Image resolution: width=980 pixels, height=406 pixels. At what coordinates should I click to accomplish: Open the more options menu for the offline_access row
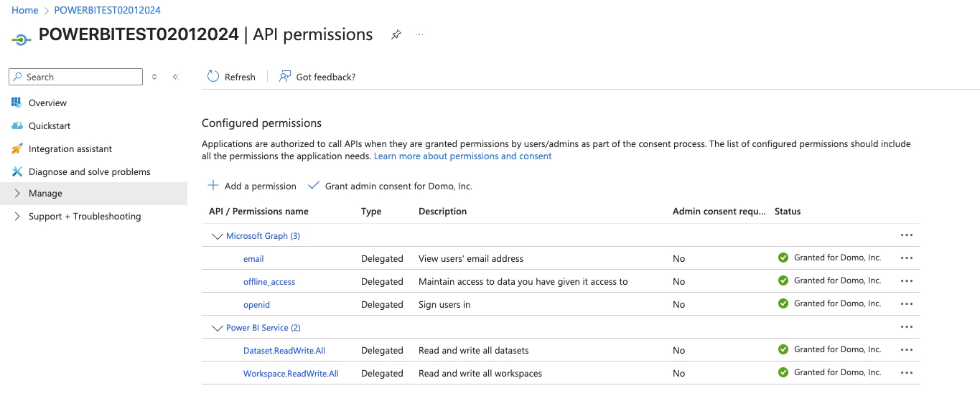click(906, 281)
